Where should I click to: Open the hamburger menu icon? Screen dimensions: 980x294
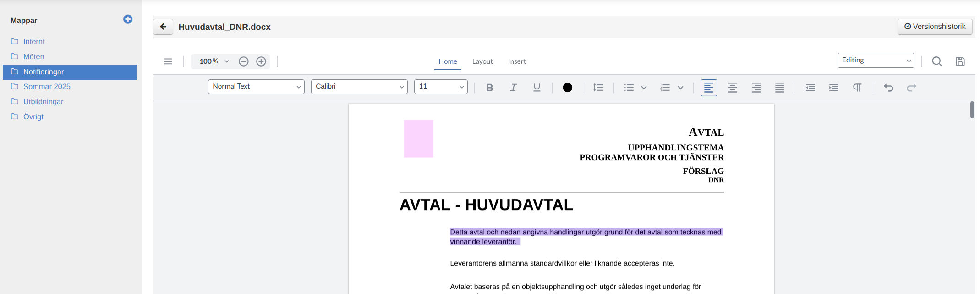[168, 61]
